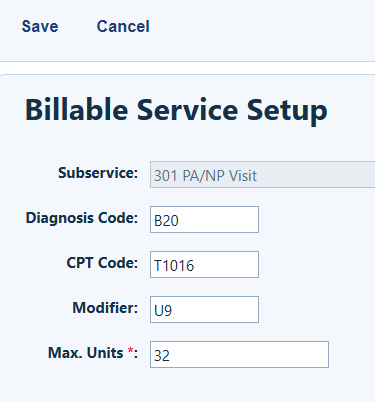Focus the Diagnosis Code input box
This screenshot has height=402, width=375.
pyautogui.click(x=204, y=220)
